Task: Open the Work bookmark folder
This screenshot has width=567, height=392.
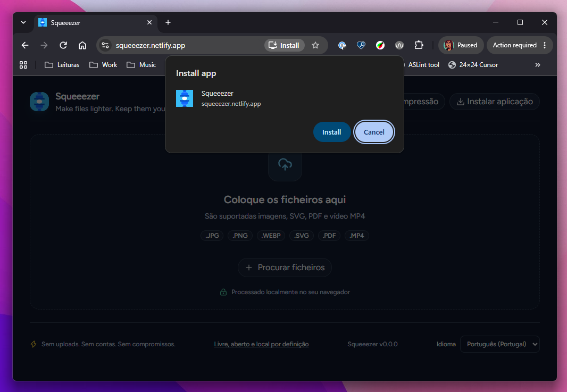Action: tap(103, 65)
